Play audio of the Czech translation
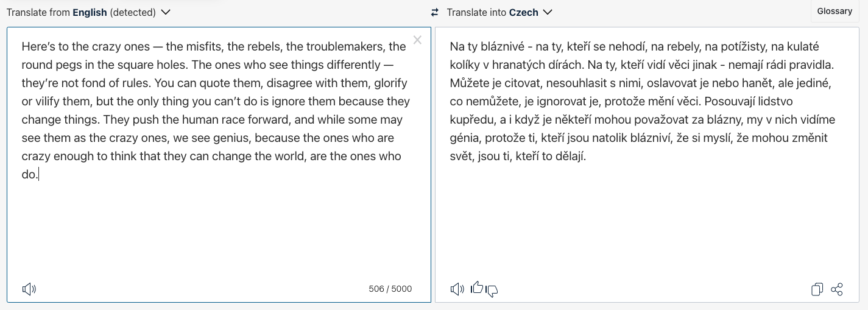This screenshot has height=310, width=868. coord(457,289)
